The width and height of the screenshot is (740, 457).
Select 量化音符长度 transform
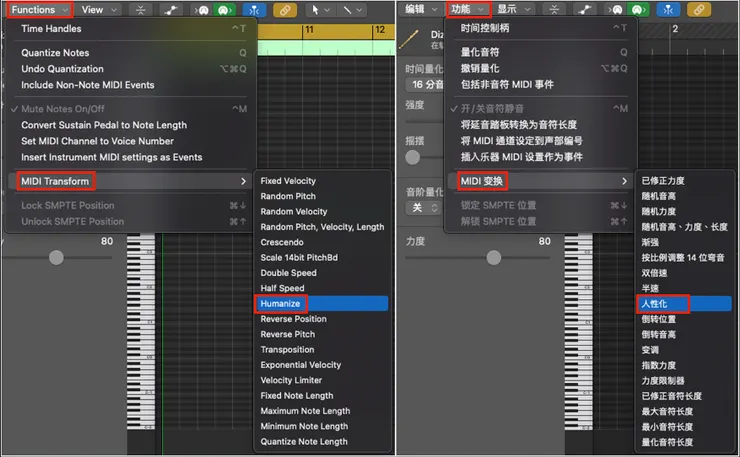(x=684, y=442)
